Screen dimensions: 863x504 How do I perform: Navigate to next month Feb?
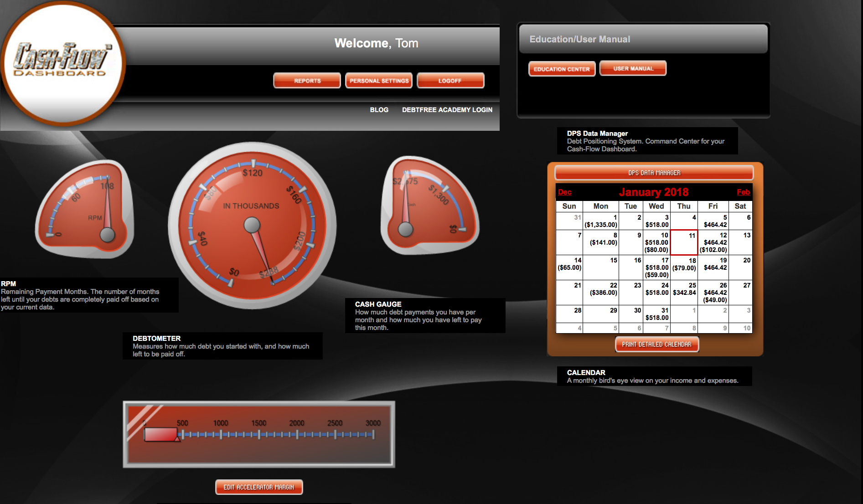[743, 192]
